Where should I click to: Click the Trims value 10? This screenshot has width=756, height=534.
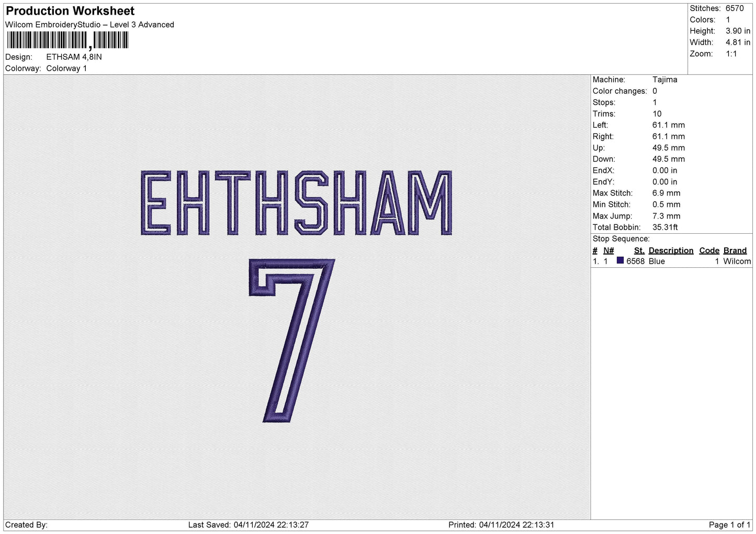click(657, 114)
